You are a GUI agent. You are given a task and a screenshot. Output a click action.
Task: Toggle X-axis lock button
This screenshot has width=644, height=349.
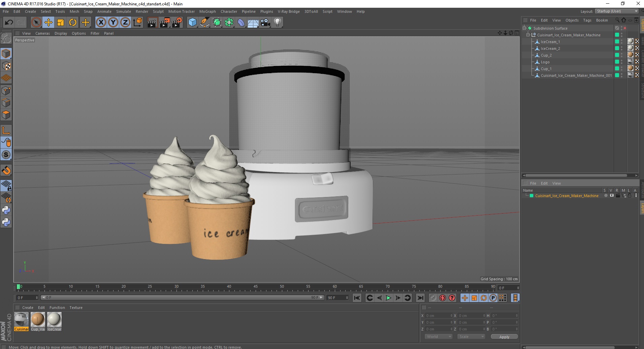click(x=101, y=23)
